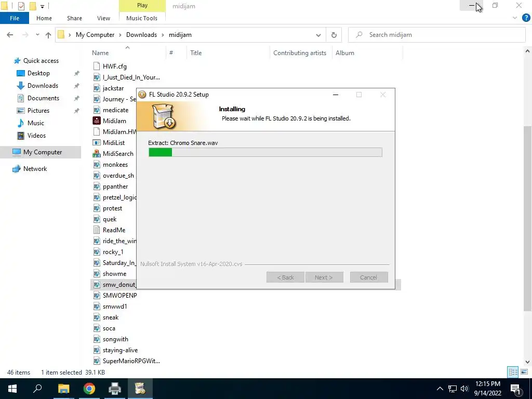Click Cancel in FL Studio Setup
532x399 pixels.
tap(369, 277)
